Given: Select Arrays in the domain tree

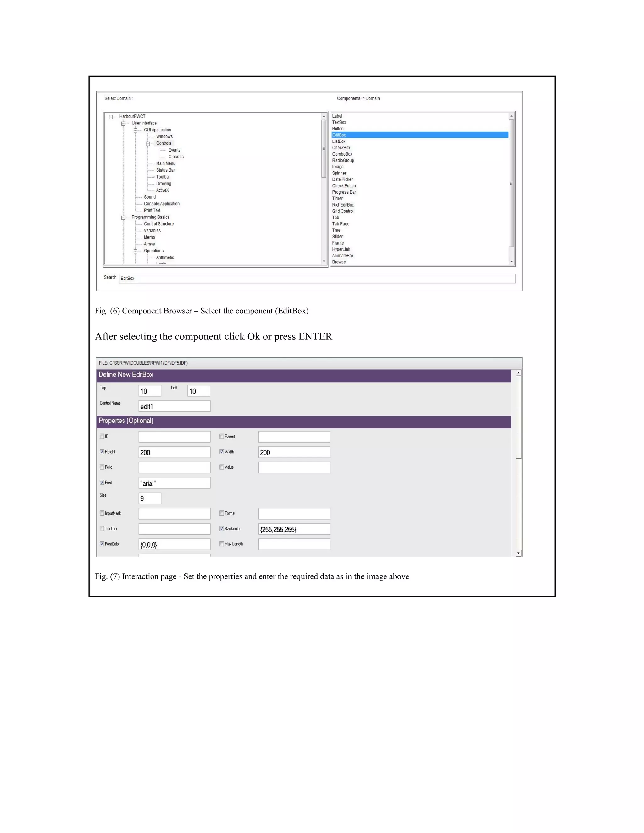Looking at the screenshot, I should pos(149,244).
